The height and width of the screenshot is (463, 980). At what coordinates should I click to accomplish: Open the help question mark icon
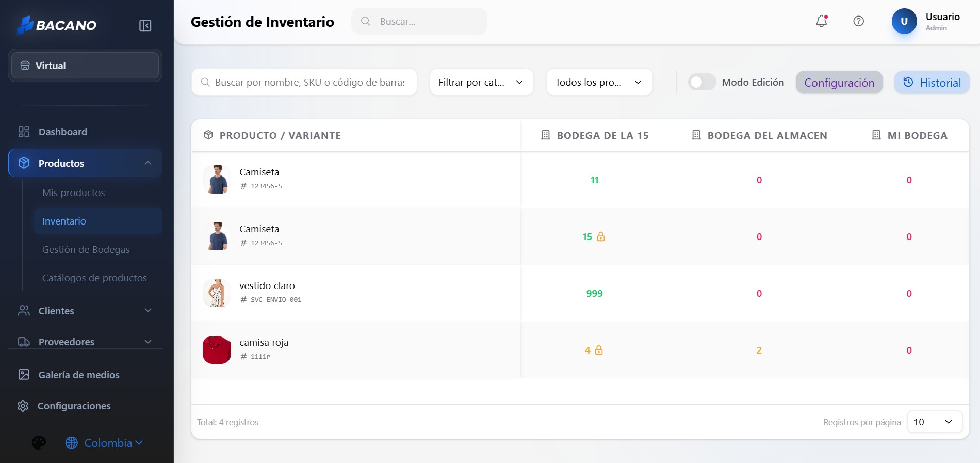tap(858, 21)
